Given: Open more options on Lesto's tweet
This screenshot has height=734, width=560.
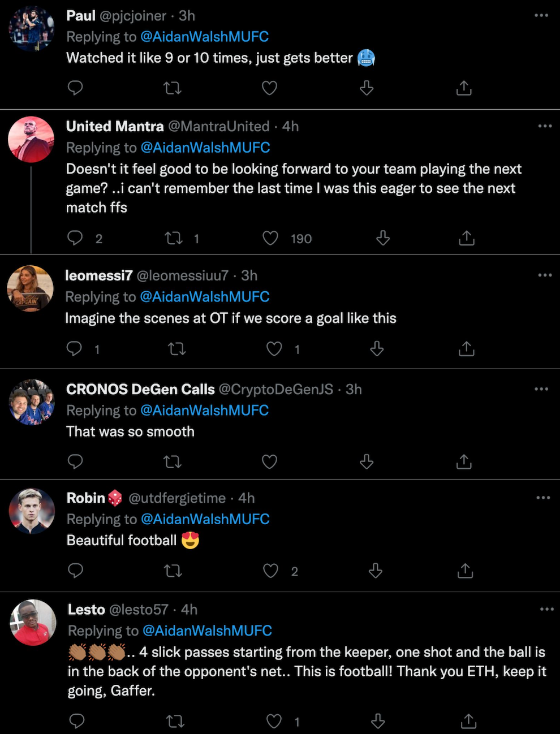Looking at the screenshot, I should [547, 608].
